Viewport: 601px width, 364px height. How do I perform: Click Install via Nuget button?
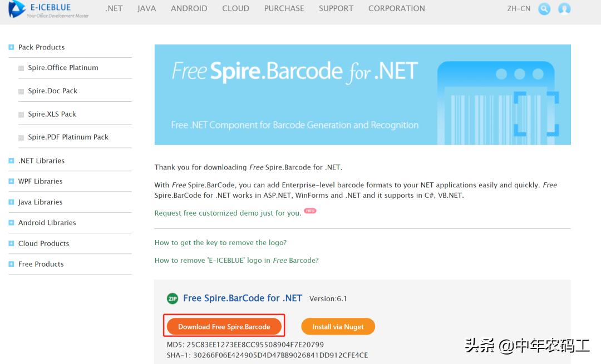(338, 327)
